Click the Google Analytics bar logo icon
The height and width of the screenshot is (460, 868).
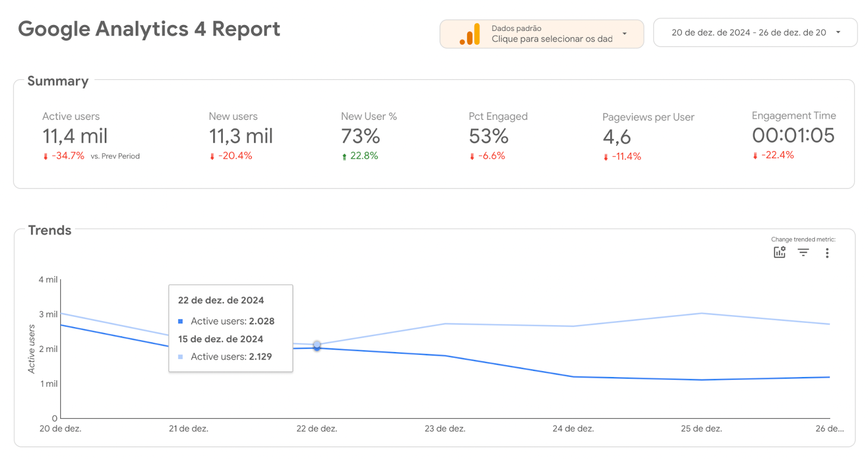tap(470, 34)
